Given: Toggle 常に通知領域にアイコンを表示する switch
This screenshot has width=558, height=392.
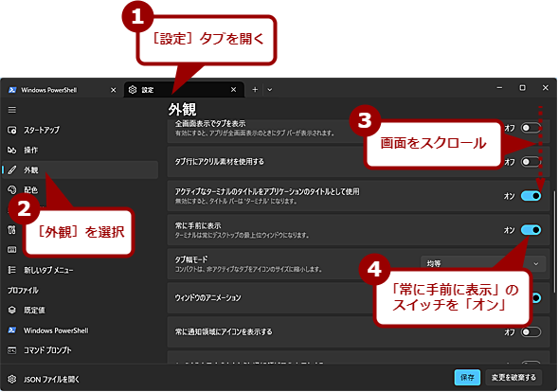Looking at the screenshot, I should coord(531,332).
